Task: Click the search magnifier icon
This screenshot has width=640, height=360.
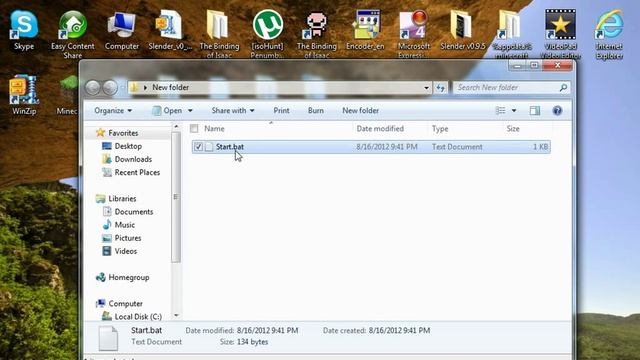Action: point(563,87)
